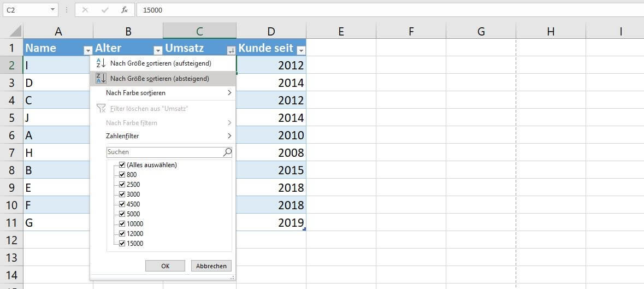Click OK in the filter menu

165,266
